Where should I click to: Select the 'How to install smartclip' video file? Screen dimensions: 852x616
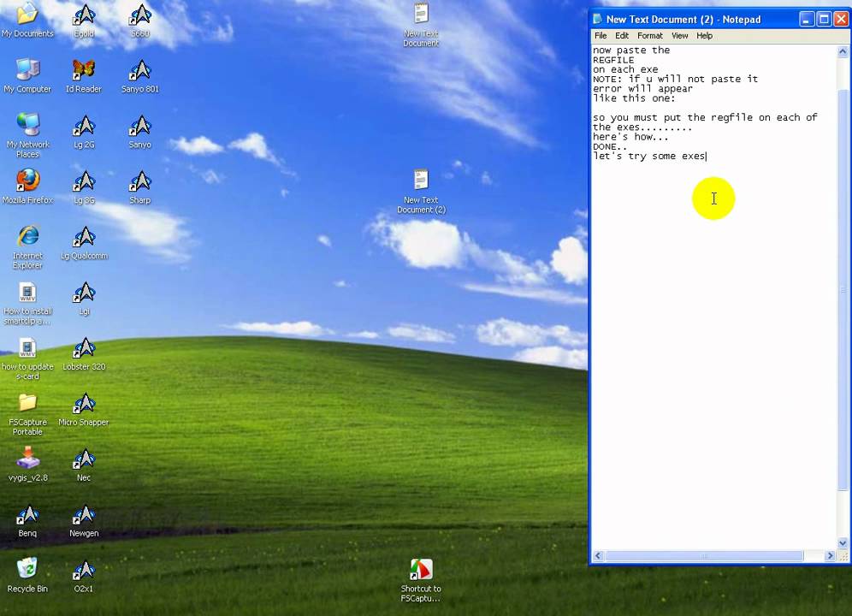27,303
